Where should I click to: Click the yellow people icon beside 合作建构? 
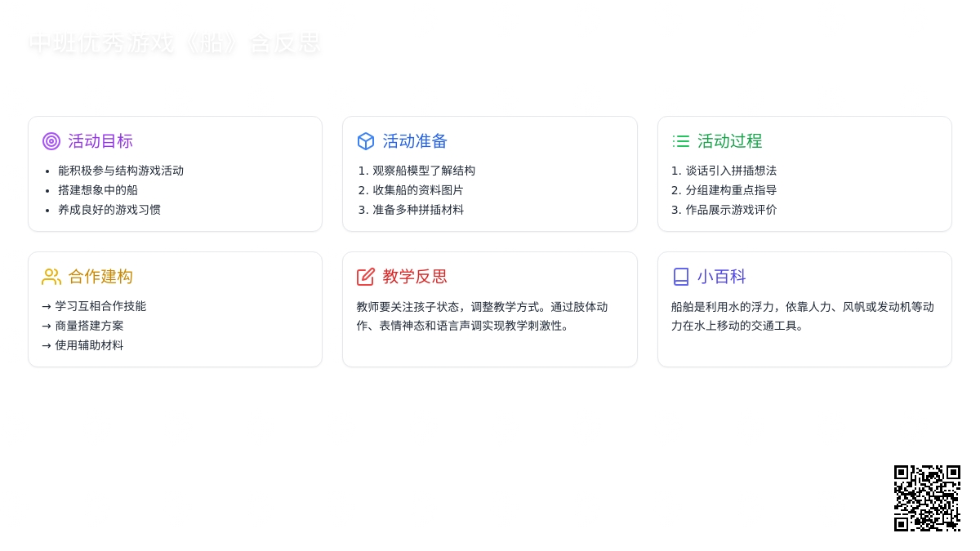[x=51, y=277]
